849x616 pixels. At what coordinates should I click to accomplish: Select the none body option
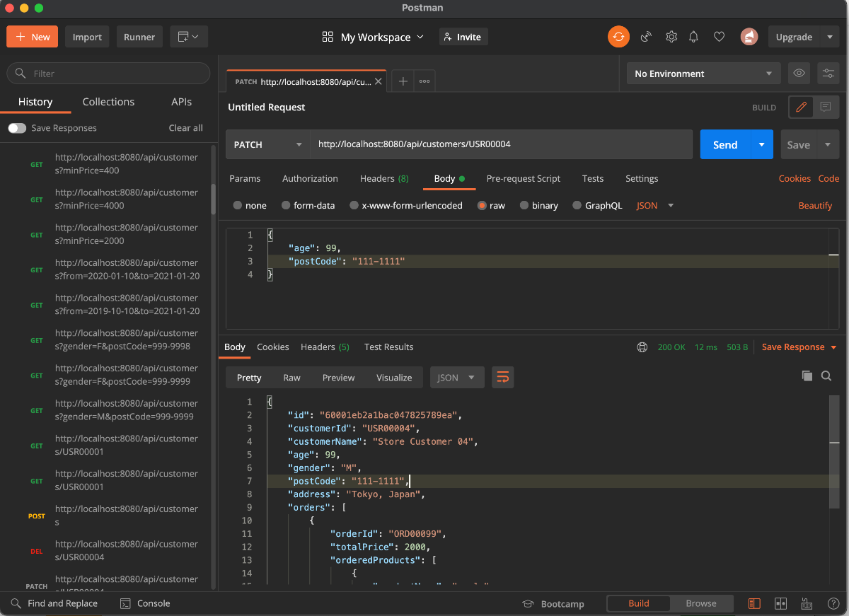[250, 205]
